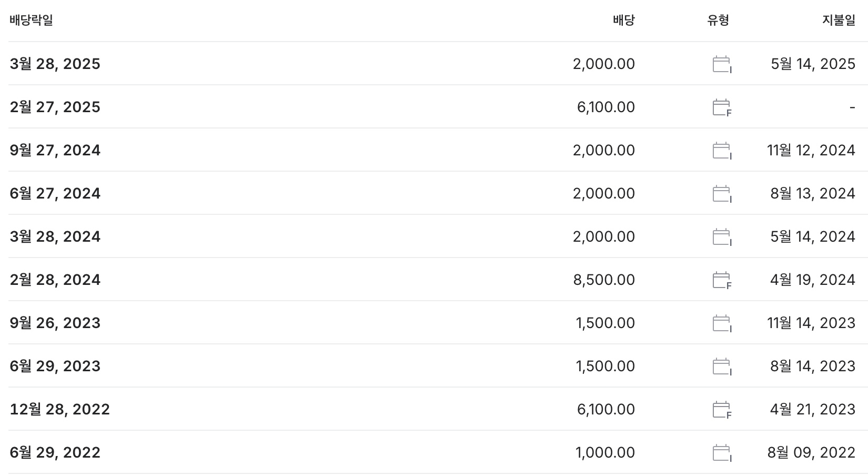Click the type icon for 6월 29, 2023
Image resolution: width=868 pixels, height=475 pixels.
coord(721,367)
